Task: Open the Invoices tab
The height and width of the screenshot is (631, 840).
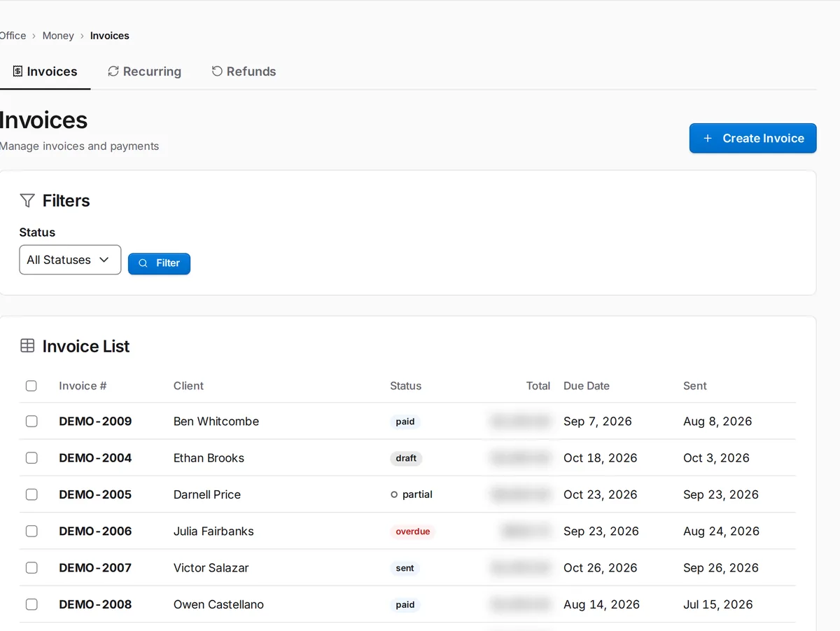Action: tap(45, 71)
